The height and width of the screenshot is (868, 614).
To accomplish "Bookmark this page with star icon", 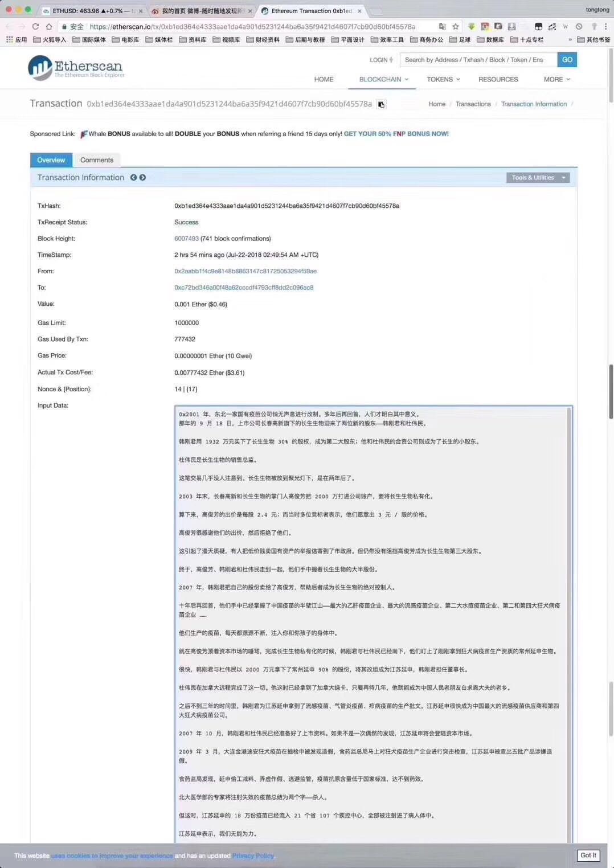I will [x=456, y=27].
